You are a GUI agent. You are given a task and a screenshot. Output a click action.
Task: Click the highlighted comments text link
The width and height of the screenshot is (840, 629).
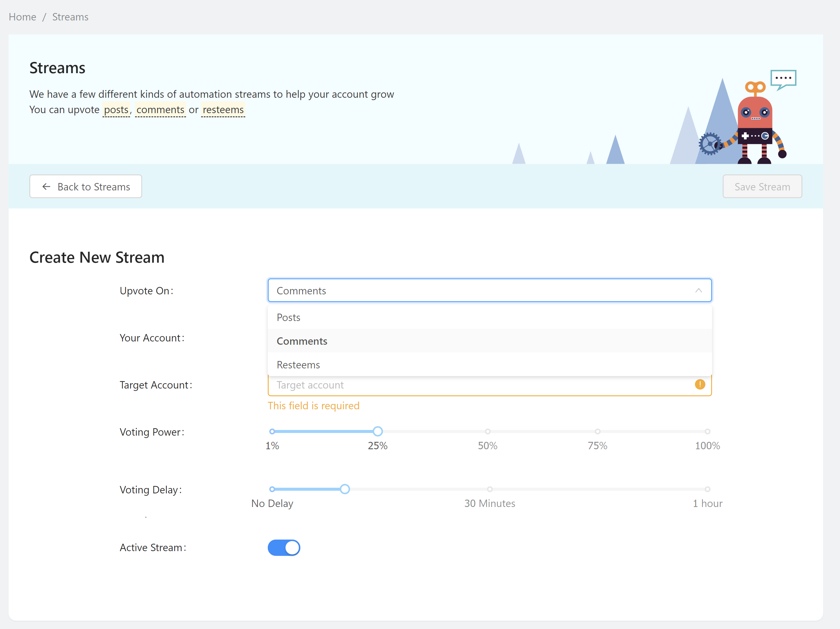pyautogui.click(x=160, y=110)
